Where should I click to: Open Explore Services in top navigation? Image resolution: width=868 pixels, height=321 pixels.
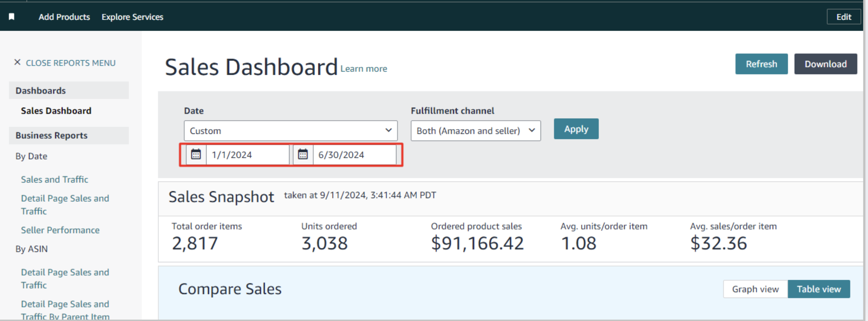tap(132, 17)
